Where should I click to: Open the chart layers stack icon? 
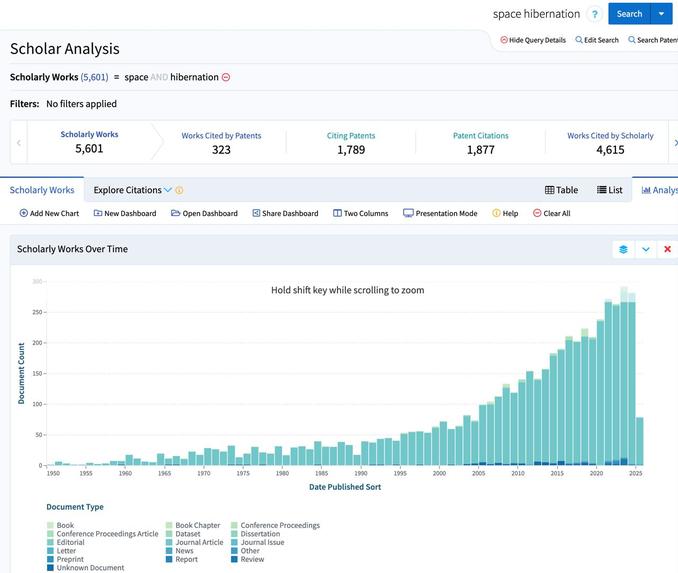623,250
